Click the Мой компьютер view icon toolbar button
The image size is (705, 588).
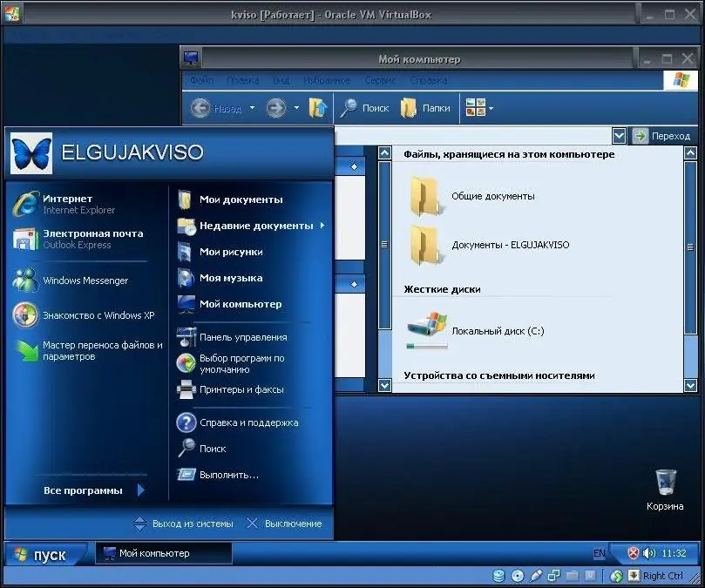tap(475, 108)
